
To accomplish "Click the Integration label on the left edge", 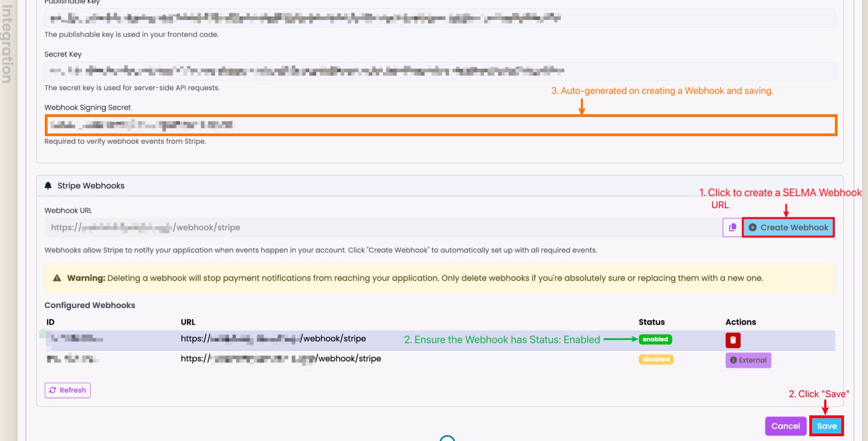I will [7, 44].
